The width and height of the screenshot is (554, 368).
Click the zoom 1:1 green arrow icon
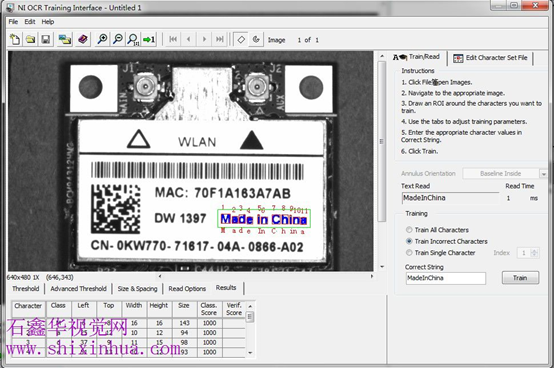coord(149,39)
